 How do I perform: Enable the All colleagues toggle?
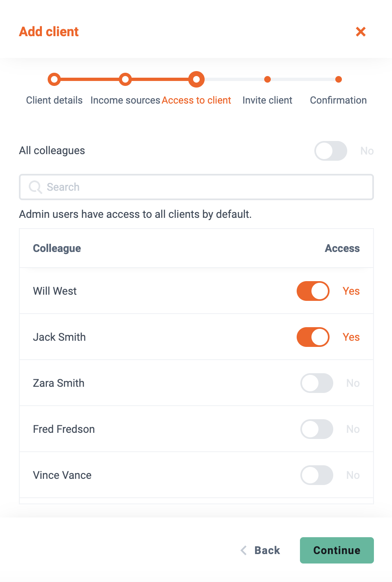331,151
